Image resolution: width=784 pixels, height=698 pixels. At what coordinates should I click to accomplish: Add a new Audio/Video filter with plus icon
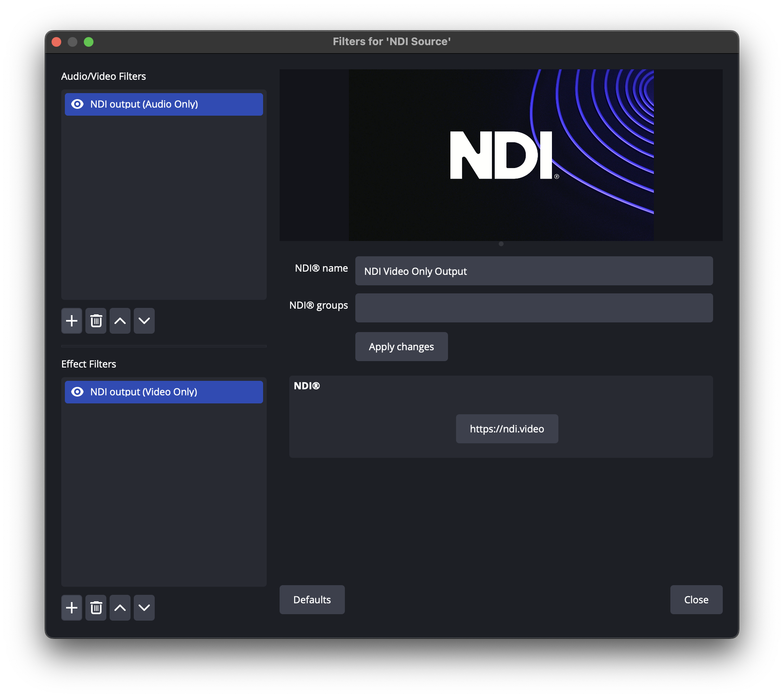click(72, 321)
